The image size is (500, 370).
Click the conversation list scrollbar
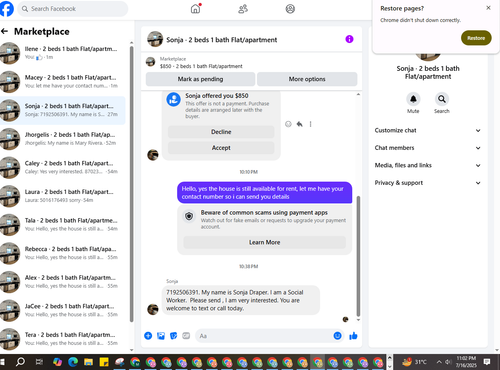coord(131,183)
